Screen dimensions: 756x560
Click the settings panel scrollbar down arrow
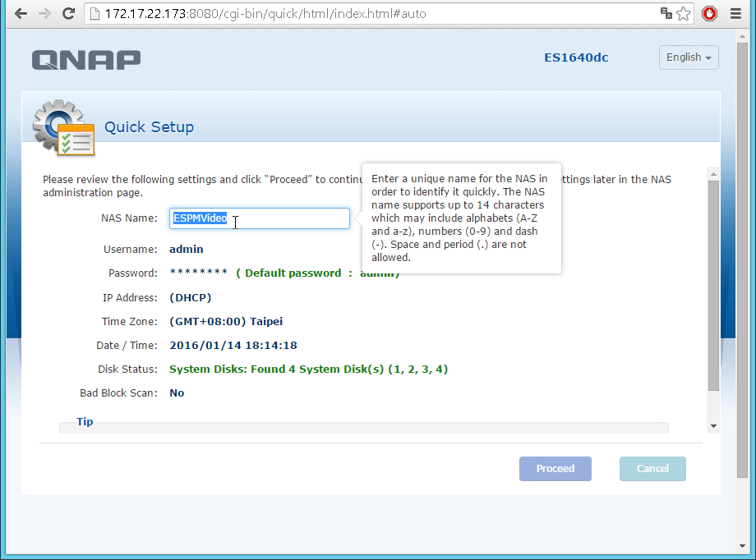(713, 426)
